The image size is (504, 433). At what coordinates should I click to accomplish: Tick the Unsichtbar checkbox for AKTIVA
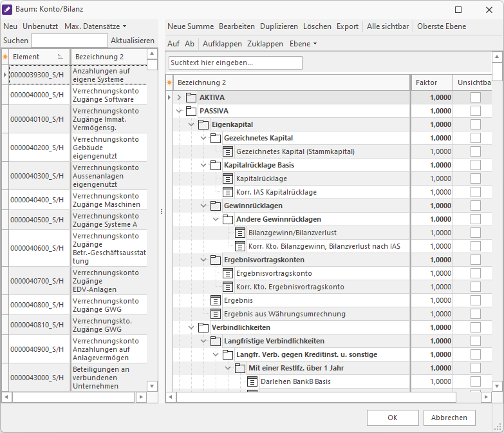click(x=475, y=97)
